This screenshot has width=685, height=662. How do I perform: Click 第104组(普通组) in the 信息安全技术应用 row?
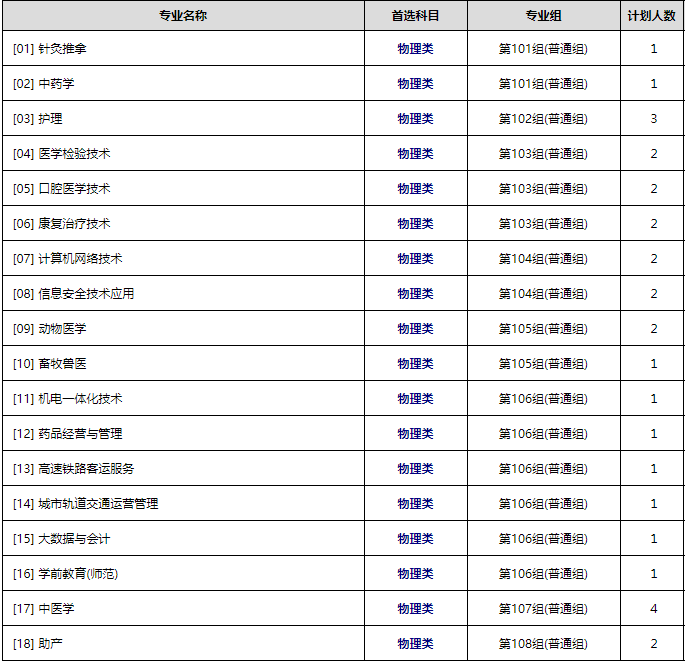pyautogui.click(x=543, y=293)
